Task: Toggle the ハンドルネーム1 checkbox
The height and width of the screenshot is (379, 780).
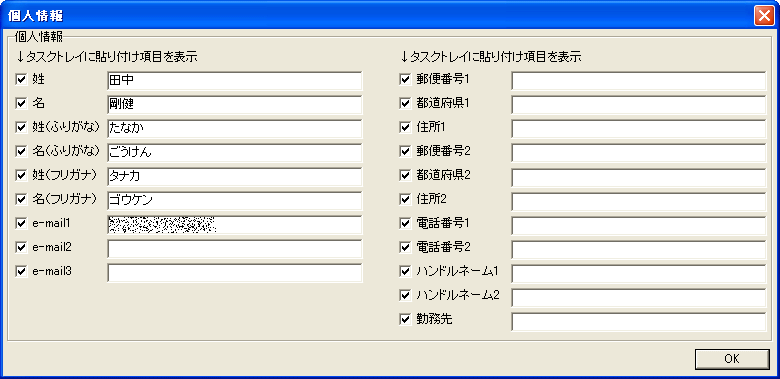Action: point(405,271)
